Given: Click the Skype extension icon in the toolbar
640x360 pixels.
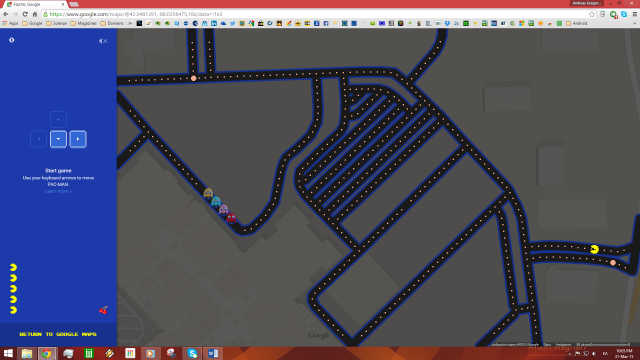Looking at the screenshot, I should click(624, 14).
